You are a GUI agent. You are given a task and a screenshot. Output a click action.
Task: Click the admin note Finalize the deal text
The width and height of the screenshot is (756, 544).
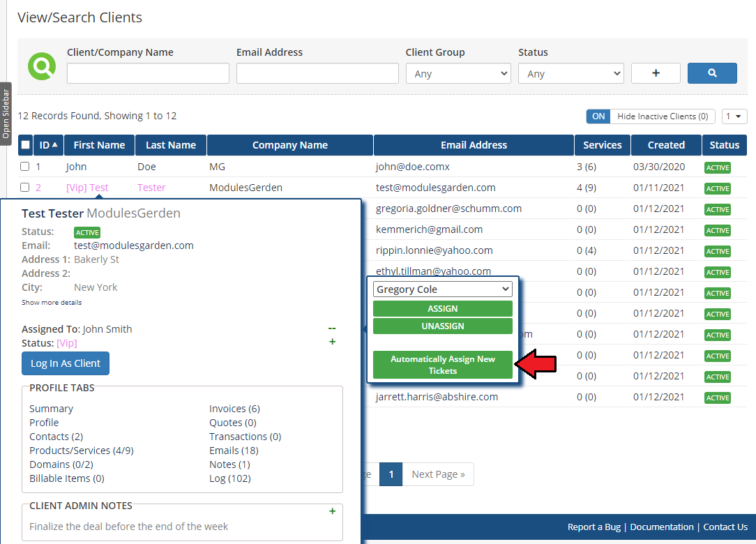(x=129, y=527)
